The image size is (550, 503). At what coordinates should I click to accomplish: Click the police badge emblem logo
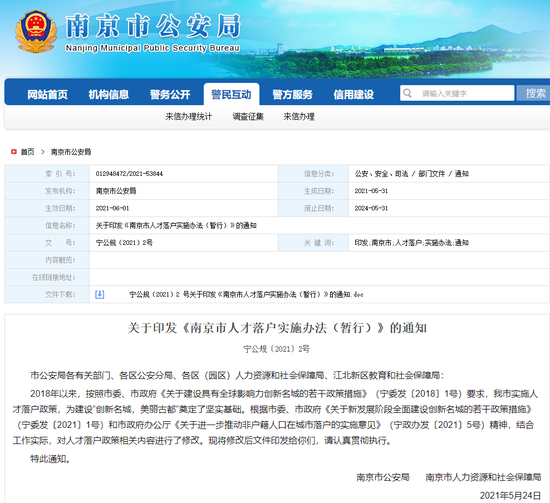(x=36, y=31)
